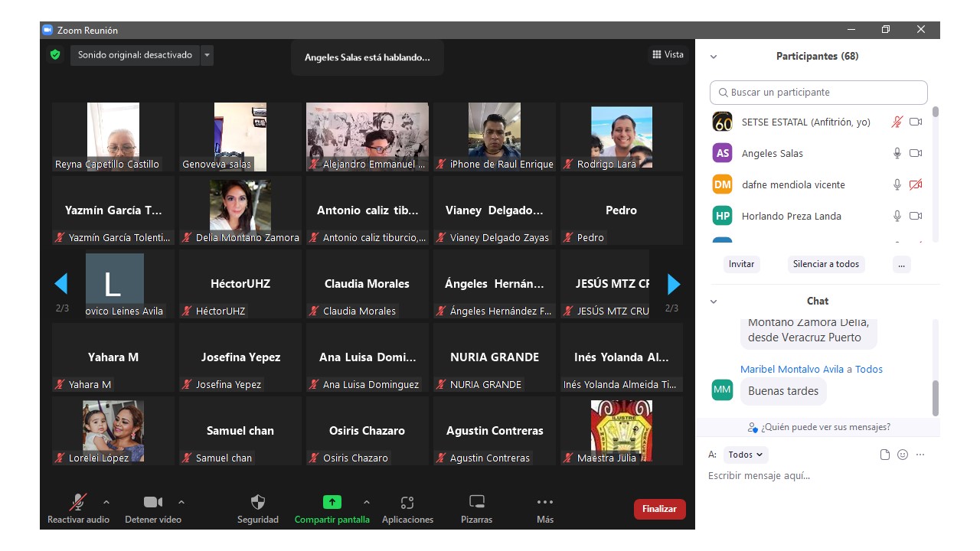Start Compartir pantalla screen share
This screenshot has width=980, height=551.
pos(332,509)
